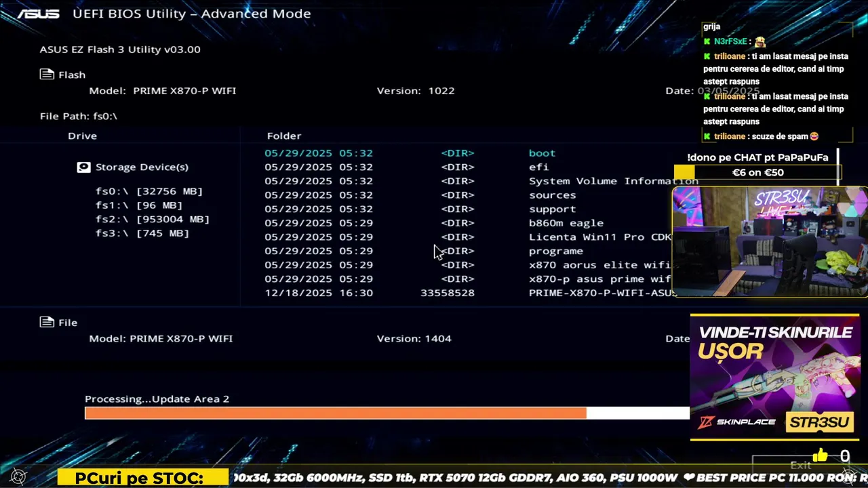
Task: Click the STR3SU promo code badge
Action: click(818, 422)
